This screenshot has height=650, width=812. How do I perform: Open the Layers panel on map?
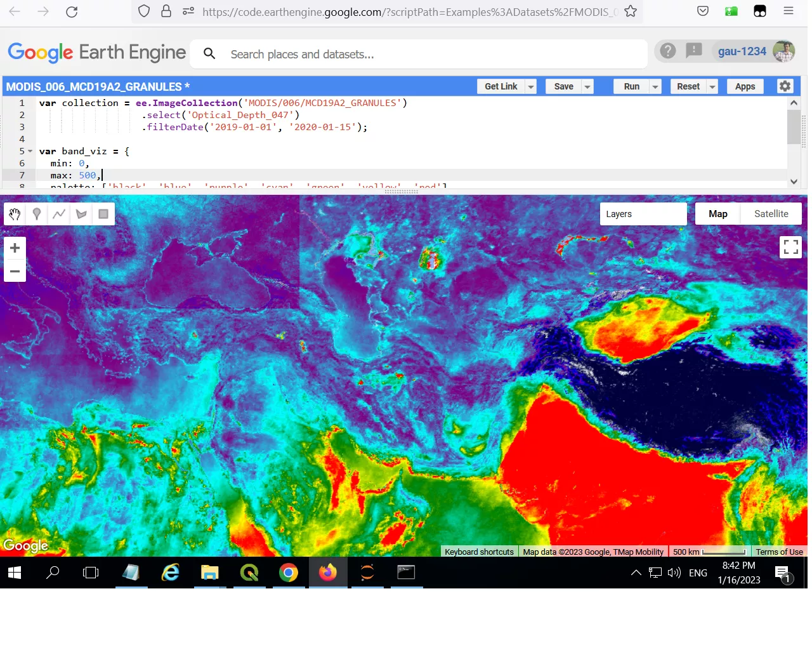(x=643, y=214)
